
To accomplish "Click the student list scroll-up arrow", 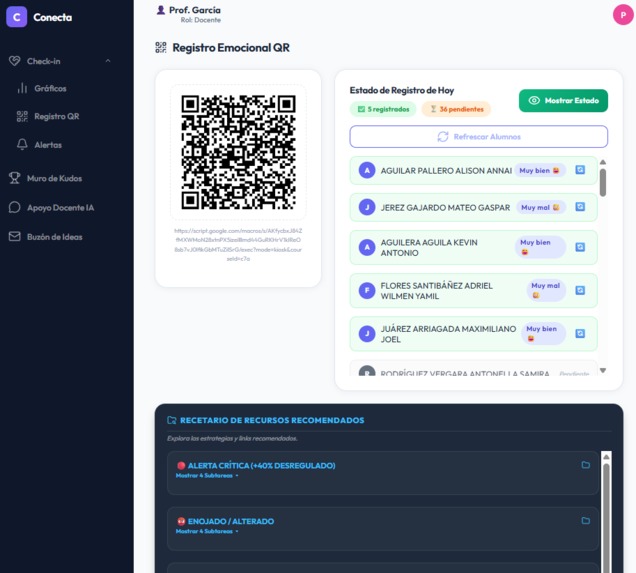I will [603, 162].
